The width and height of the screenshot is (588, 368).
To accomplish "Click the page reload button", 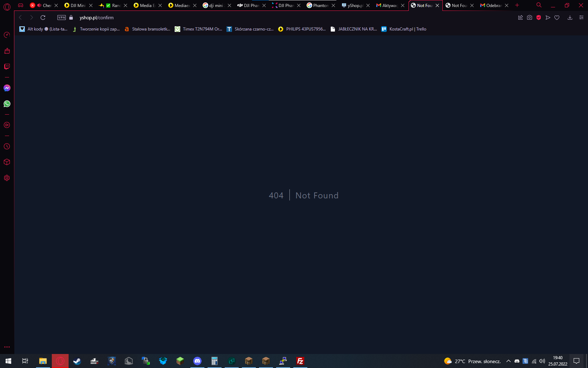I will (x=43, y=18).
